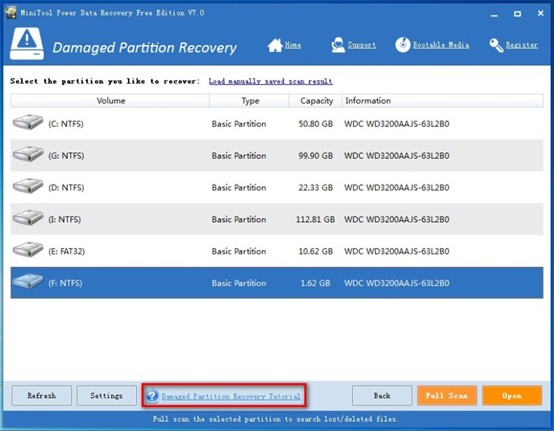The image size is (554, 431).
Task: Sort by the Information column header
Action: click(442, 101)
